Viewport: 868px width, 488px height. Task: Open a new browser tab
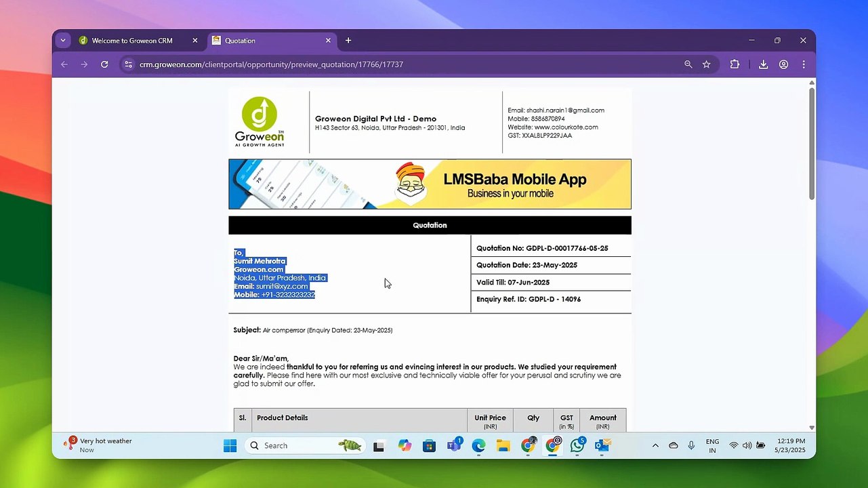coord(348,41)
